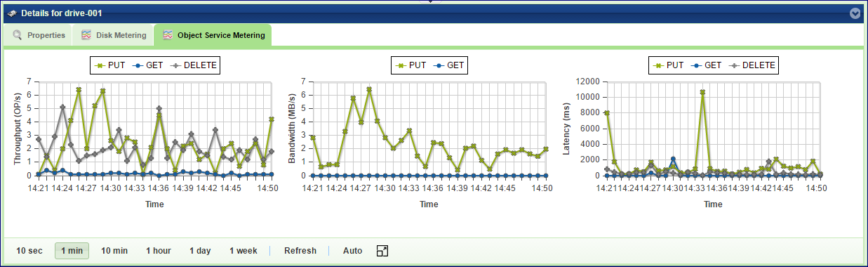Image resolution: width=868 pixels, height=267 pixels.
Task: Refresh the metering charts
Action: click(x=300, y=251)
